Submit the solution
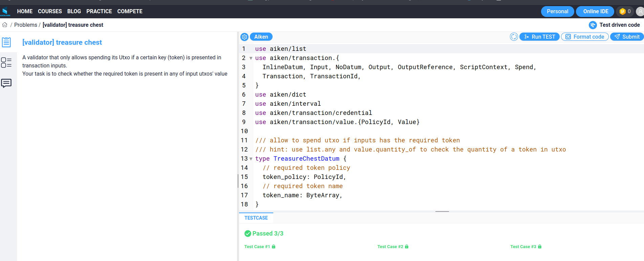The width and height of the screenshot is (644, 261). point(627,37)
